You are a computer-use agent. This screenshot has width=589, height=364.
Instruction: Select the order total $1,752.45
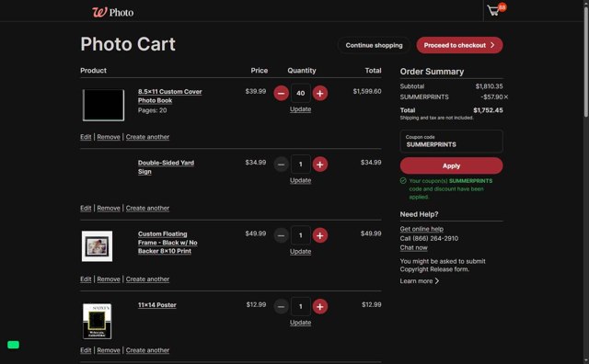488,110
